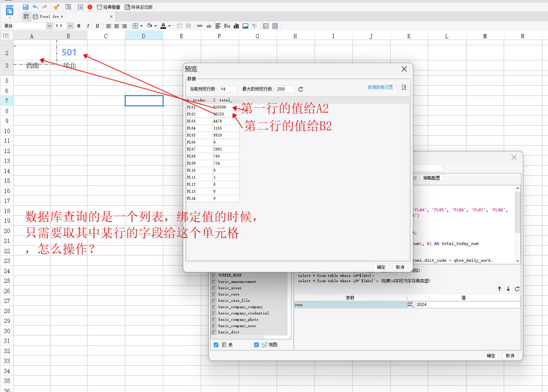This screenshot has width=548, height=392.
Task: Open the font color dropdown arrow
Action: (x=170, y=26)
